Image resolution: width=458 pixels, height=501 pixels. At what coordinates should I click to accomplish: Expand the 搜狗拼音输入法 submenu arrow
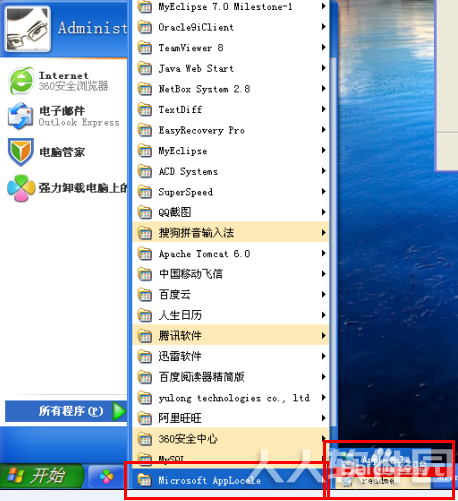pyautogui.click(x=323, y=232)
